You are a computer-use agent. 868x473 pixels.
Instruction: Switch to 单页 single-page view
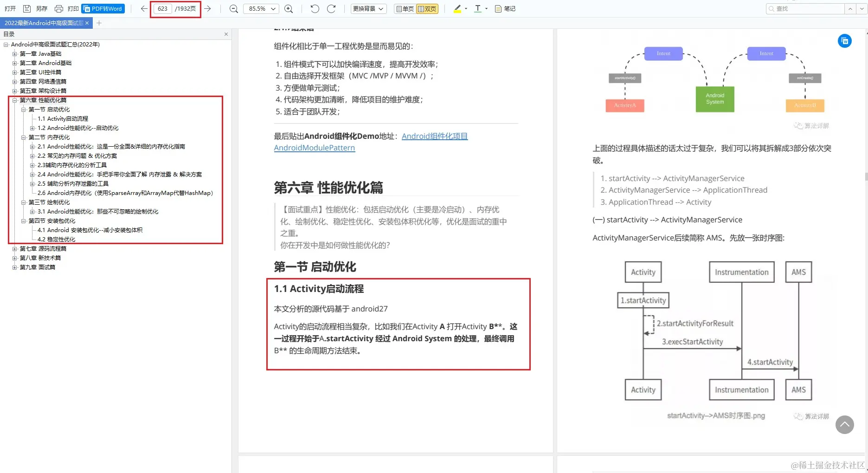[403, 8]
